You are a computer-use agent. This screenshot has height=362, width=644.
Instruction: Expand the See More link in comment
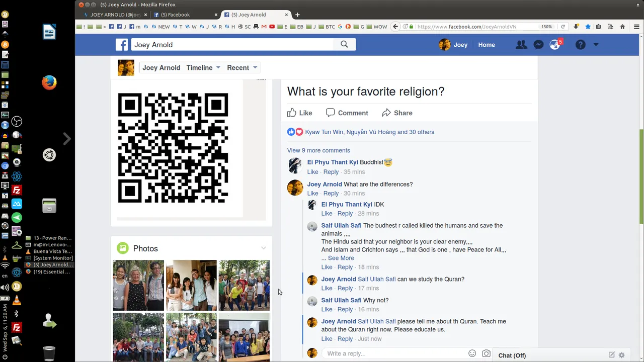341,258
